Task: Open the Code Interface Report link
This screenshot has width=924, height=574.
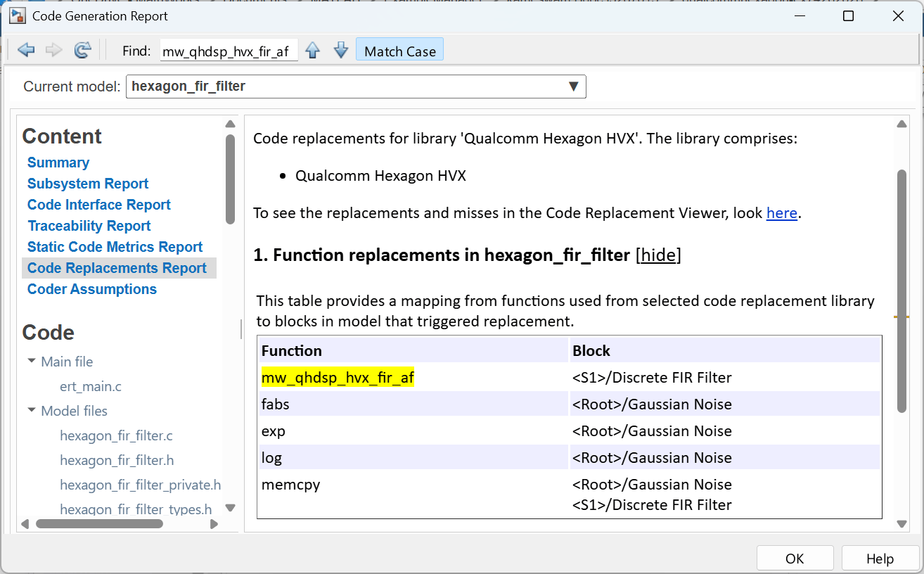Action: (99, 205)
